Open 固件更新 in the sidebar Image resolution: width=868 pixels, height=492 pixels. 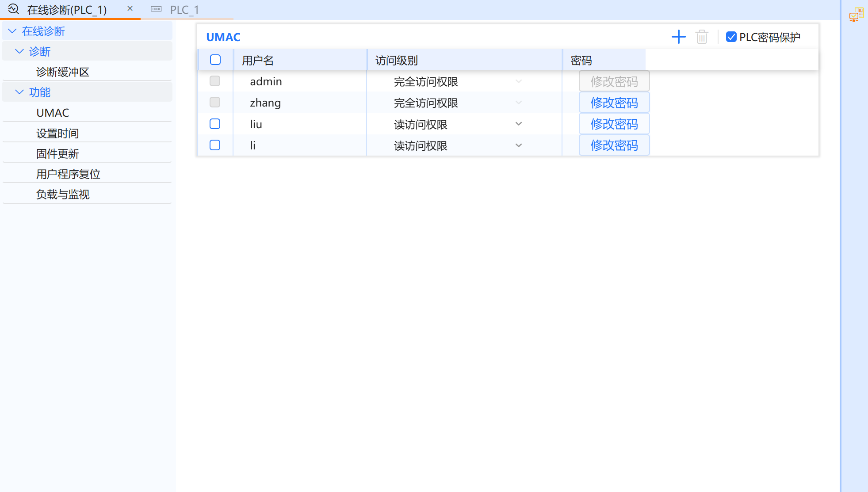[57, 154]
